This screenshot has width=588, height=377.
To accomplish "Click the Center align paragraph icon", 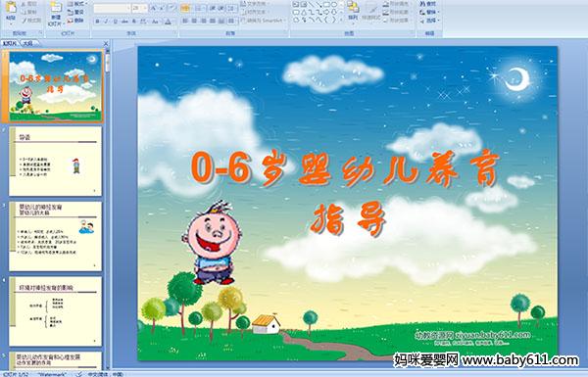I will click(x=194, y=21).
